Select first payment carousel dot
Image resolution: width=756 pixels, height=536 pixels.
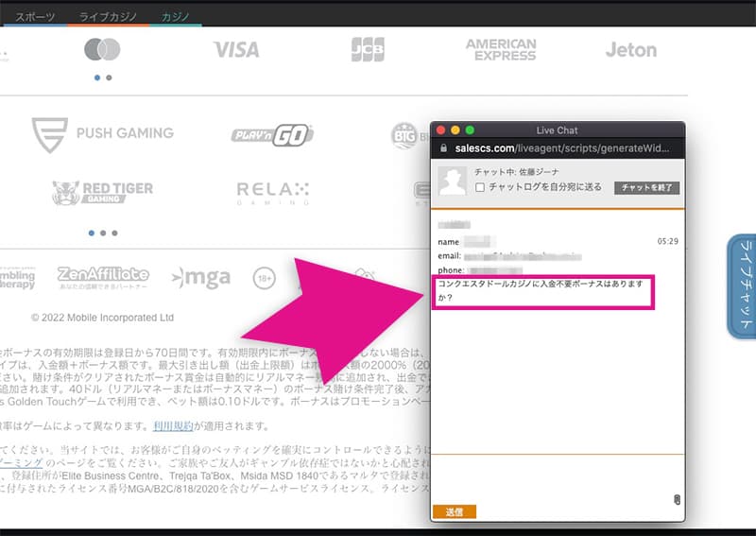click(97, 78)
